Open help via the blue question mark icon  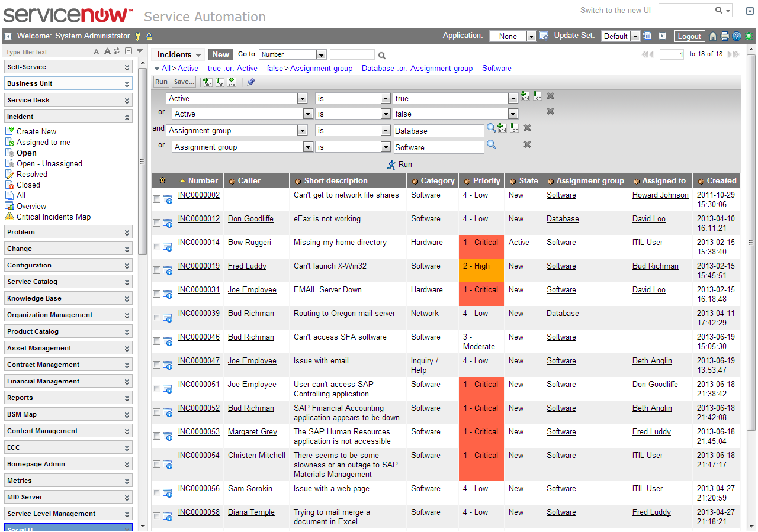(x=737, y=36)
